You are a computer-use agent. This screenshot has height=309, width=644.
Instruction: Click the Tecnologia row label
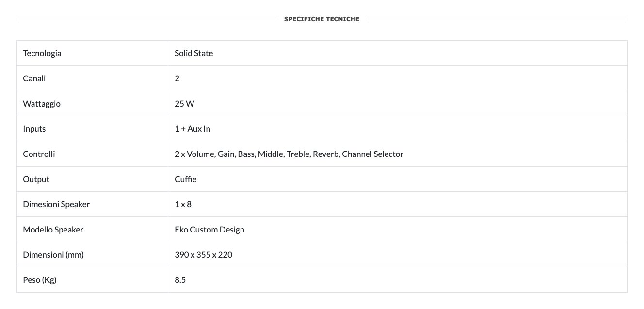pos(42,53)
